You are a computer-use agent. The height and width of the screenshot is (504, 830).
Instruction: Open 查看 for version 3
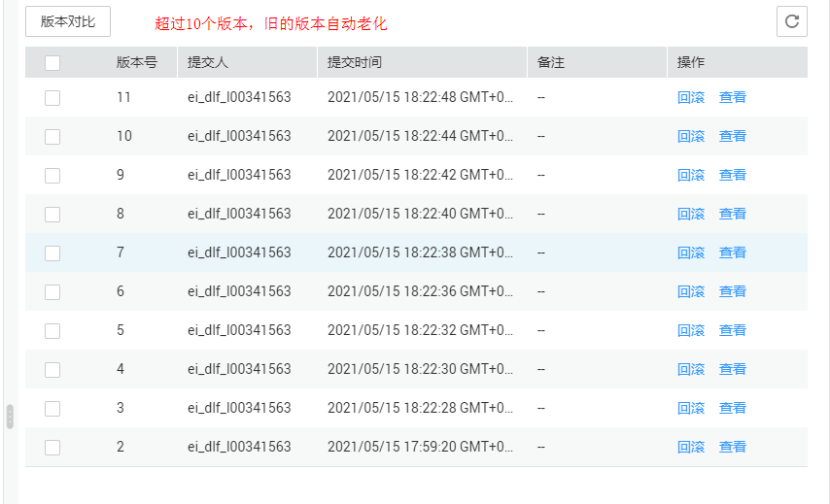tap(733, 408)
